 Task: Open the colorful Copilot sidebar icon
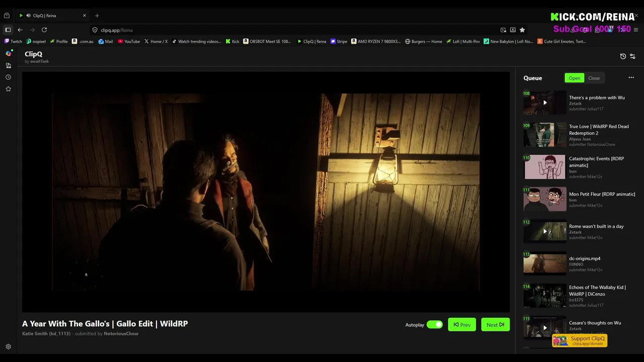(x=9, y=53)
